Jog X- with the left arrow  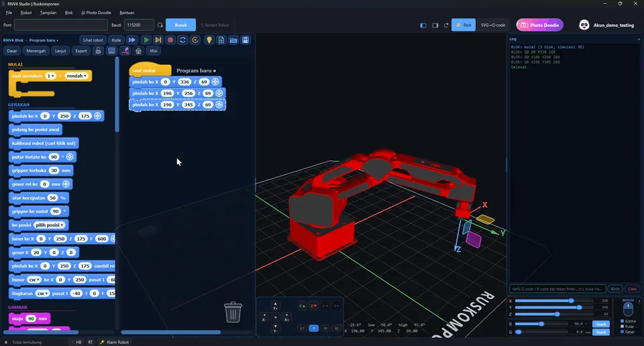264,317
